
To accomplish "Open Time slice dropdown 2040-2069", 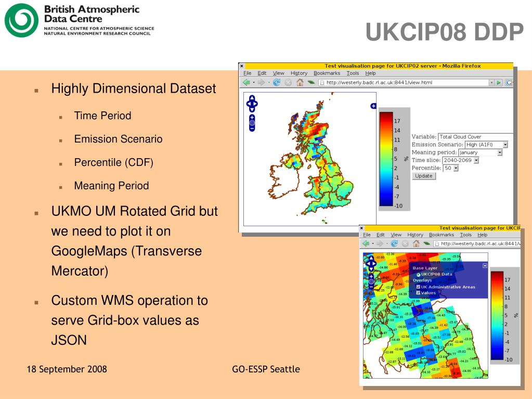I will click(460, 160).
